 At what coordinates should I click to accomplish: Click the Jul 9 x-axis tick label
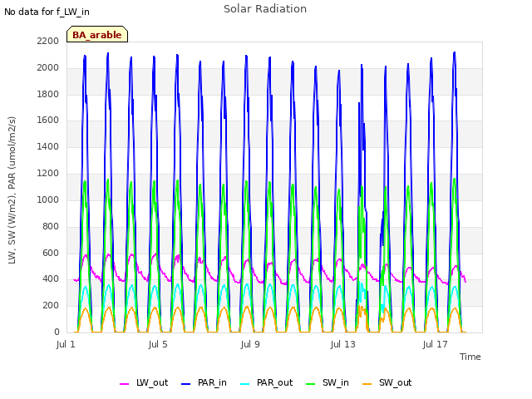[x=250, y=344]
